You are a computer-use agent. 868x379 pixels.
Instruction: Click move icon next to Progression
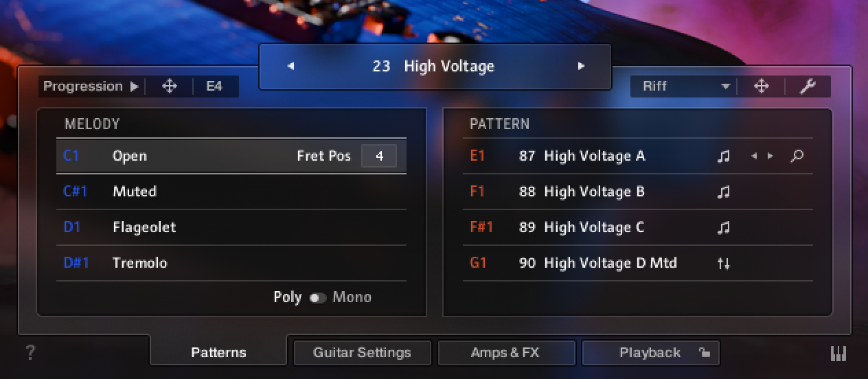(169, 87)
